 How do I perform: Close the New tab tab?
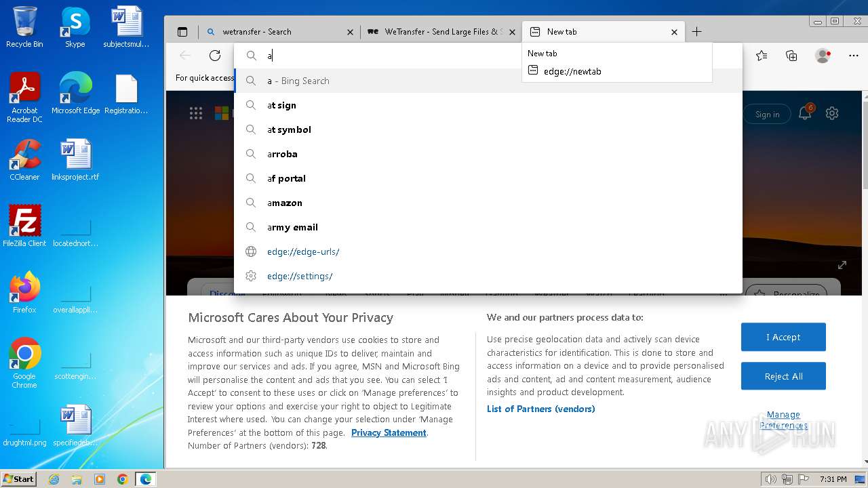pyautogui.click(x=674, y=32)
